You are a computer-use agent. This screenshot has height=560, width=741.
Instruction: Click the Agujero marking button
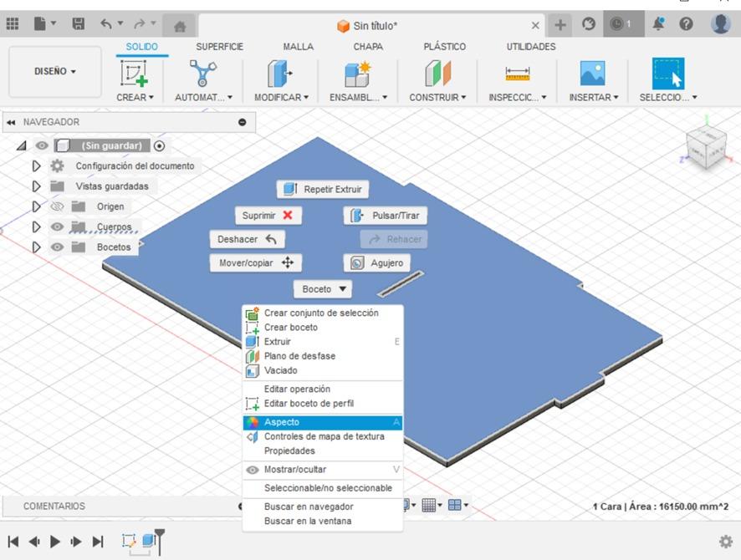click(377, 263)
